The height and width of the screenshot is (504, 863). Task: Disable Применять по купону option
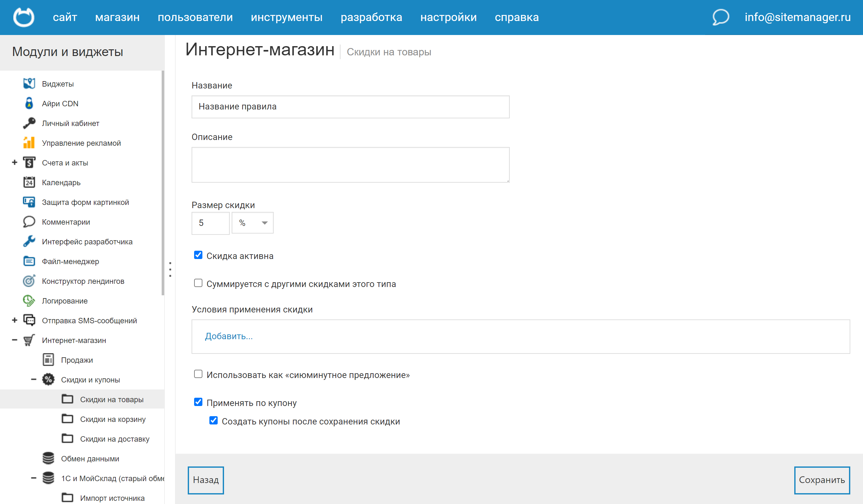(198, 402)
